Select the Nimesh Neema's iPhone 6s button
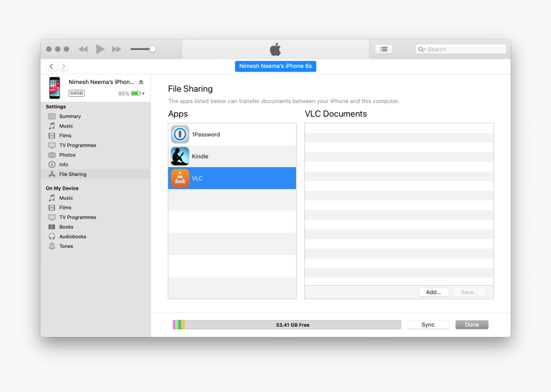The width and height of the screenshot is (551, 392). tap(275, 66)
